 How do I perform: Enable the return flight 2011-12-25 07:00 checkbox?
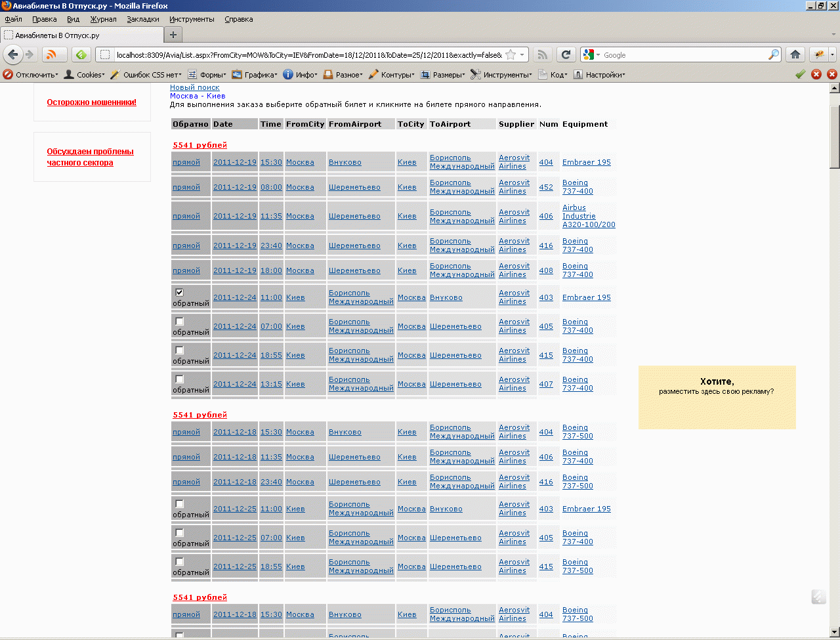180,533
